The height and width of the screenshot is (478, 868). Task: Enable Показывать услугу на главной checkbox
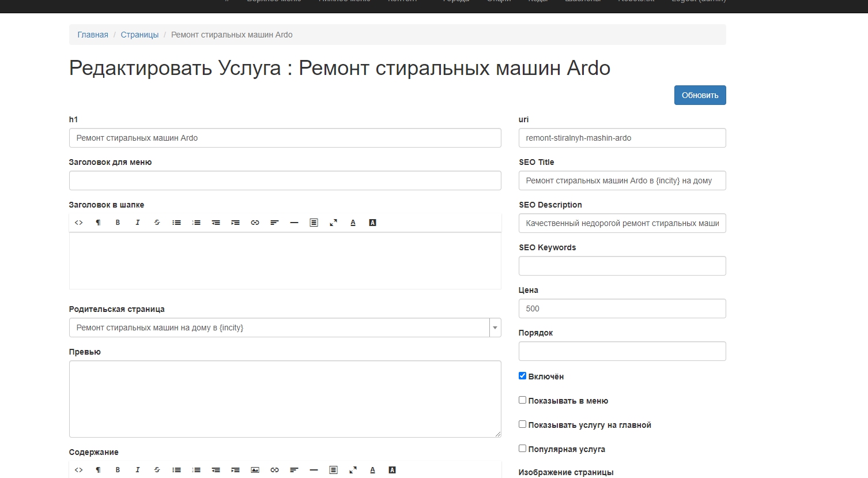[x=522, y=424]
